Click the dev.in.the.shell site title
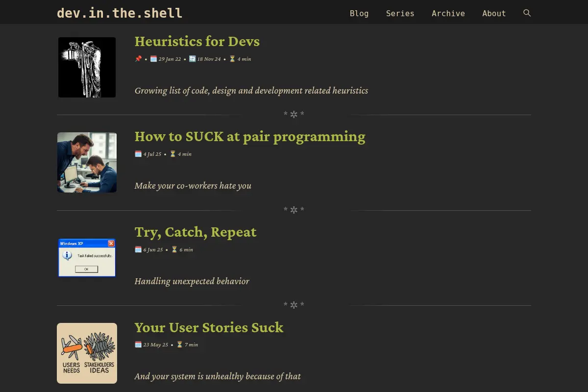 pos(120,13)
